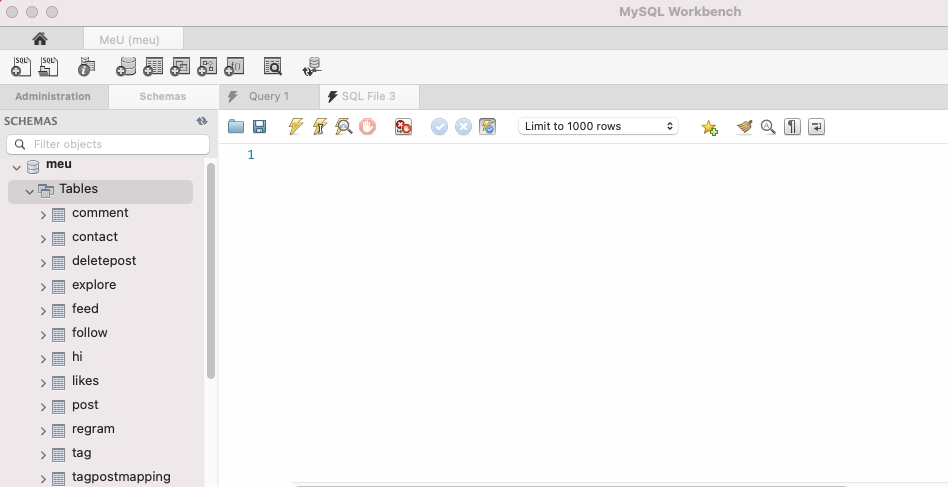Collapse the meu schema
Viewport: 948px width, 487px height.
click(17, 167)
